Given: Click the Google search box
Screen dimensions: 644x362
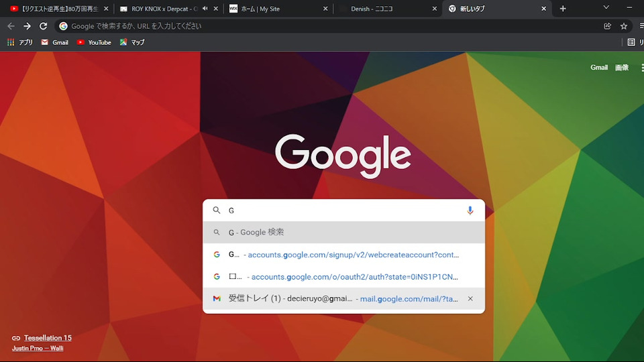Looking at the screenshot, I should pos(343,210).
